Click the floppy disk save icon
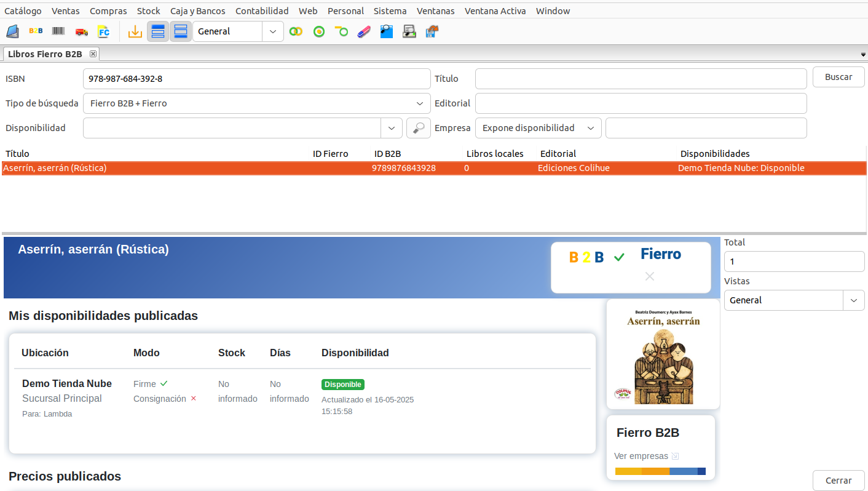Viewport: 868px width, 491px height. pyautogui.click(x=432, y=31)
